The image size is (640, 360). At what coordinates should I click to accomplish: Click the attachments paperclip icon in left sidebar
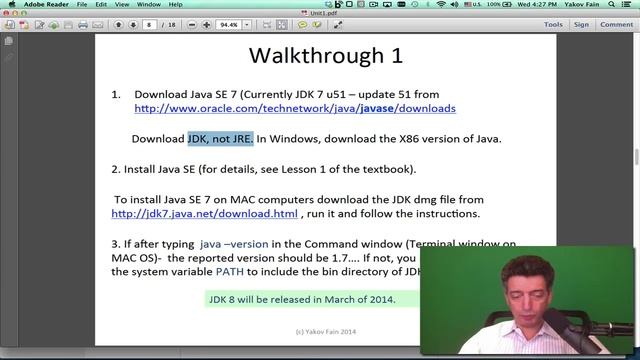pyautogui.click(x=9, y=57)
